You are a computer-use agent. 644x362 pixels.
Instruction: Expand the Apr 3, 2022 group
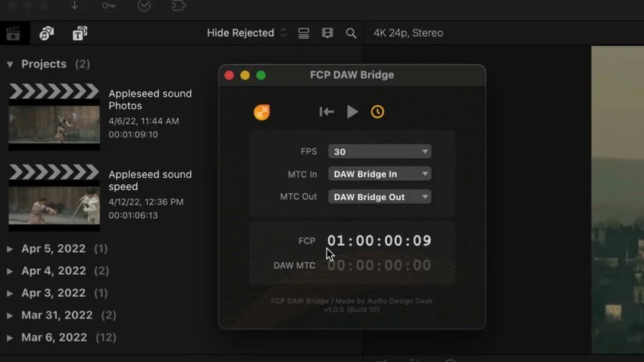click(x=10, y=293)
